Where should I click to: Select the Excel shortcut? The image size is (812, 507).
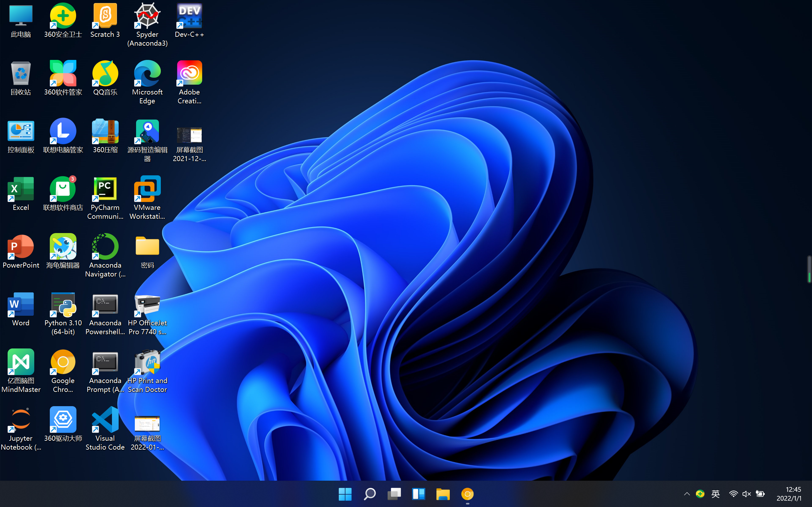(x=21, y=194)
